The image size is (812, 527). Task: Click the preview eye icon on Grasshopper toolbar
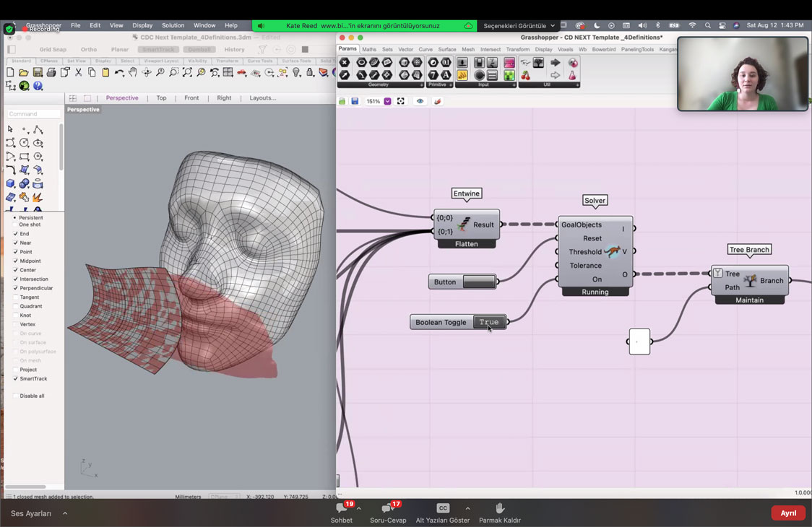420,101
